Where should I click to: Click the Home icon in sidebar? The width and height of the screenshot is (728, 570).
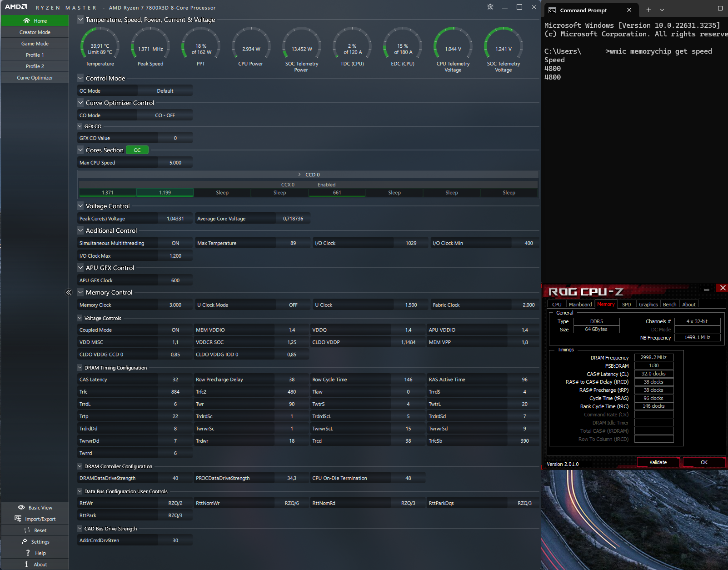click(x=26, y=20)
